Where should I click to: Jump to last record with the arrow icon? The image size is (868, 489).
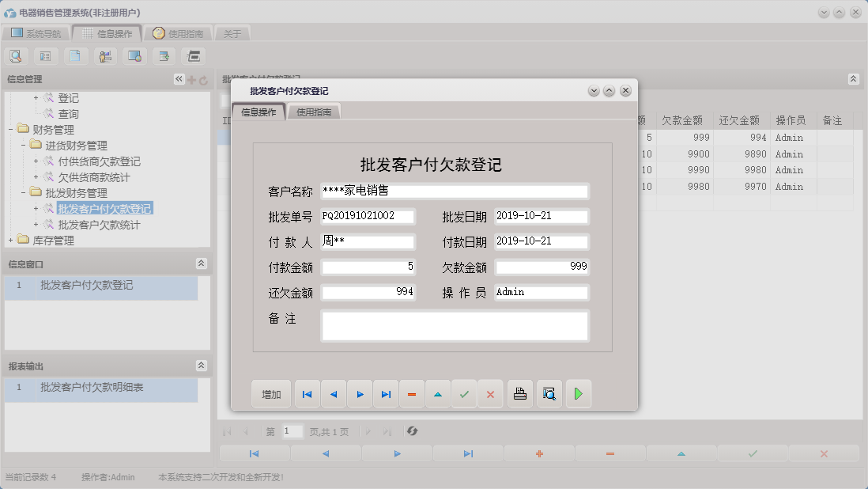pos(386,393)
